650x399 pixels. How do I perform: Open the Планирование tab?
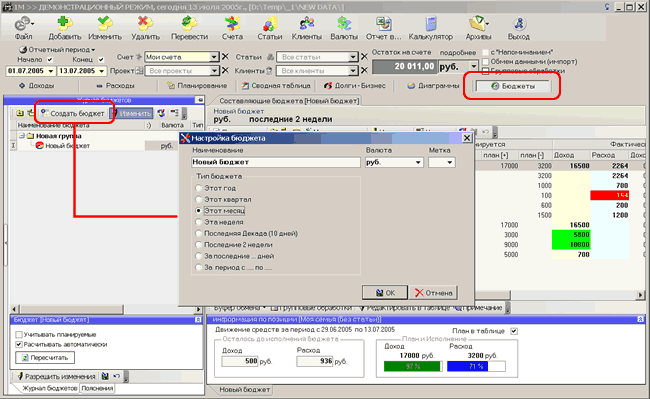(x=197, y=86)
